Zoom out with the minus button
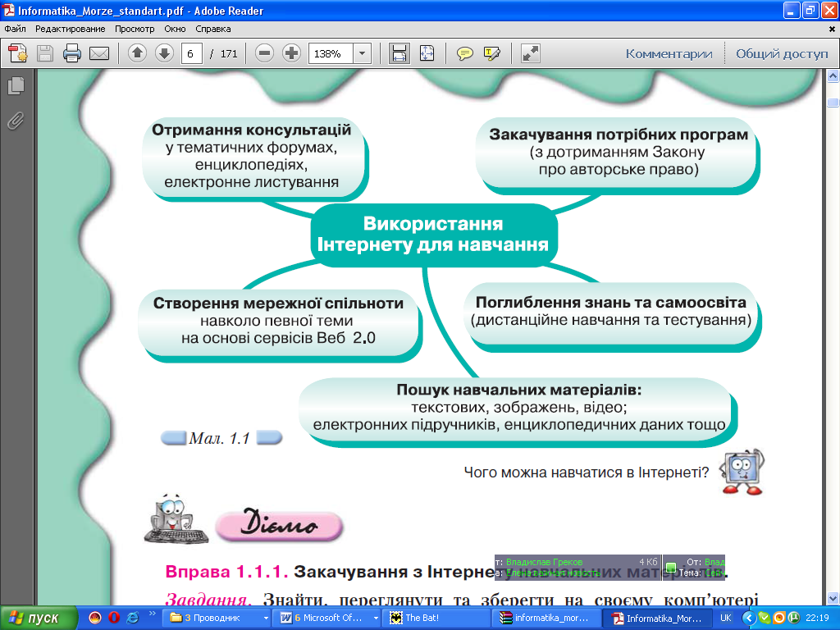The width and height of the screenshot is (840, 630). 264,53
